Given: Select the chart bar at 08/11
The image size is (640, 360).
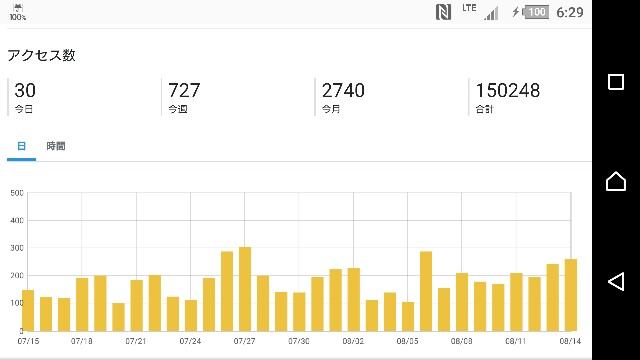Looking at the screenshot, I should pyautogui.click(x=516, y=302).
